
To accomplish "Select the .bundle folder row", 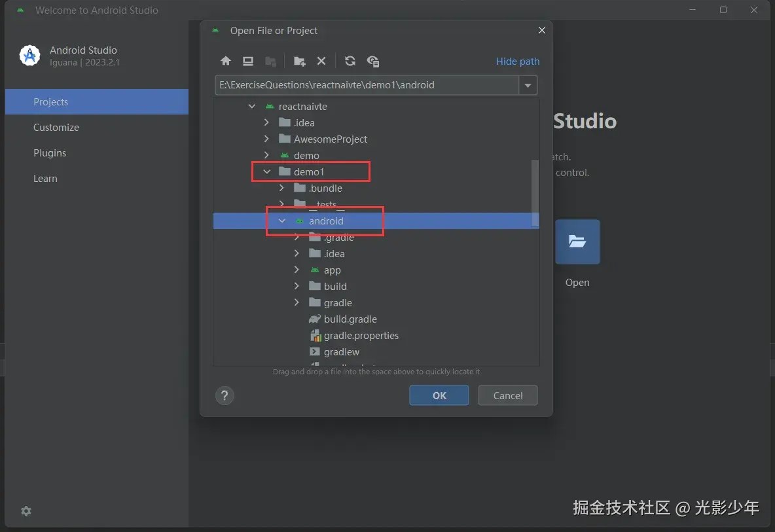I will click(376, 188).
